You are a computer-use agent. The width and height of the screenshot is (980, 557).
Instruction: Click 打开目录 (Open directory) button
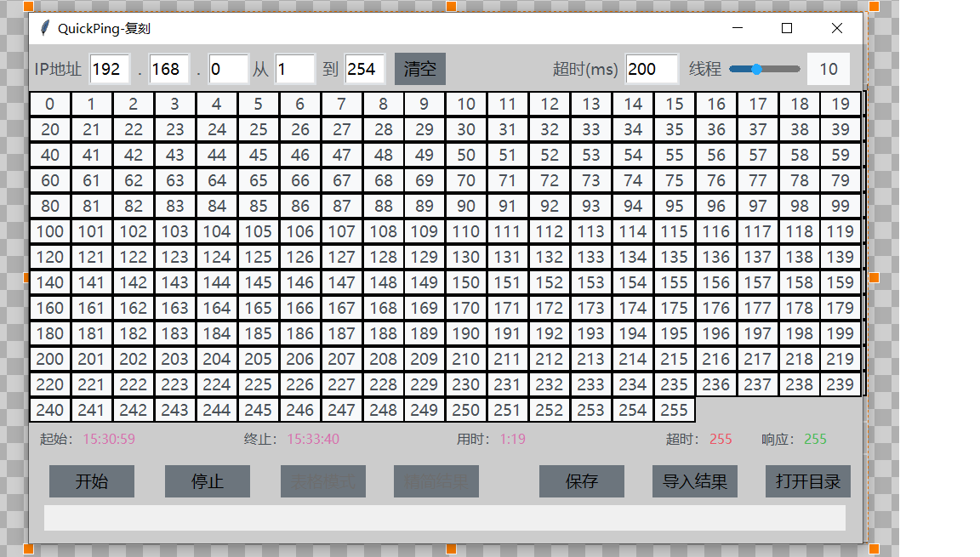pyautogui.click(x=808, y=481)
